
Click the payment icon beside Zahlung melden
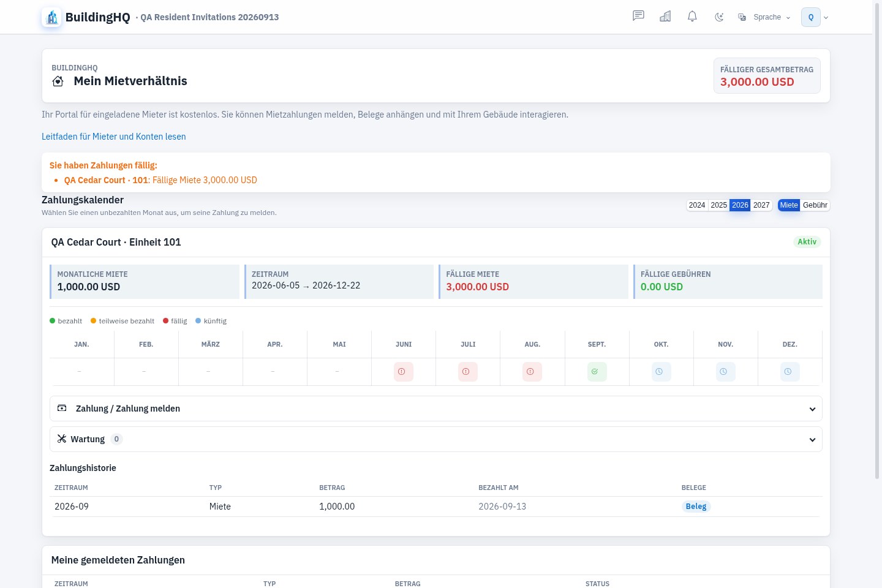pyautogui.click(x=62, y=408)
